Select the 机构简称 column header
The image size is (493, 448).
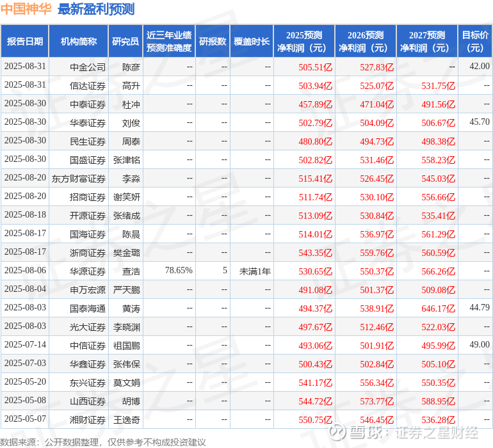(79, 42)
